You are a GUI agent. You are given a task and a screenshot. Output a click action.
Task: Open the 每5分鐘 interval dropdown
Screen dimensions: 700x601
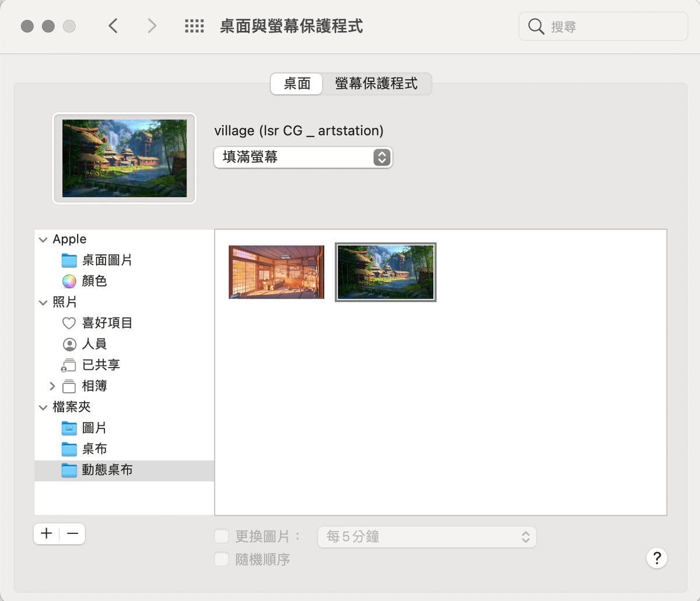coord(427,537)
